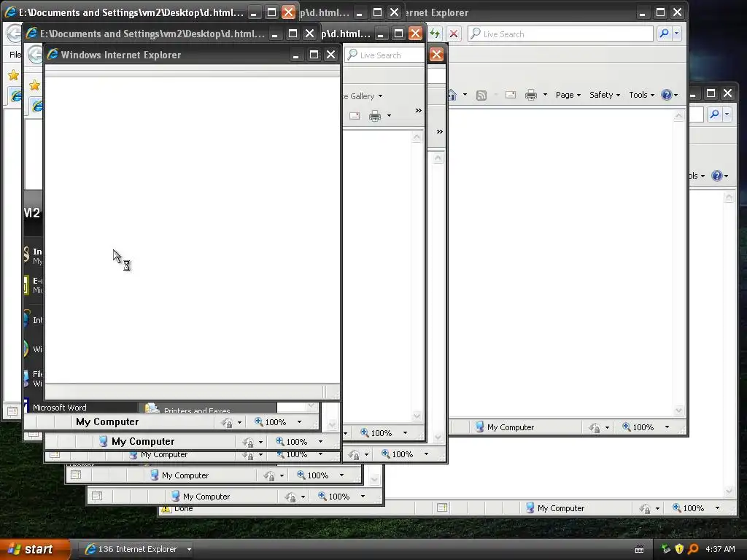Click the 4:37 AM clock
Image resolution: width=747 pixels, height=560 pixels.
coord(720,549)
